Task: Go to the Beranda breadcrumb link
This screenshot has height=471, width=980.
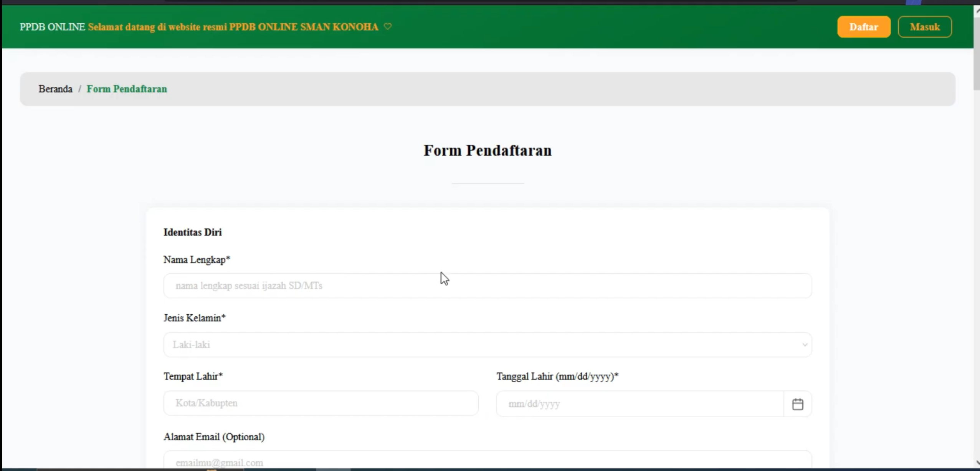Action: 55,89
